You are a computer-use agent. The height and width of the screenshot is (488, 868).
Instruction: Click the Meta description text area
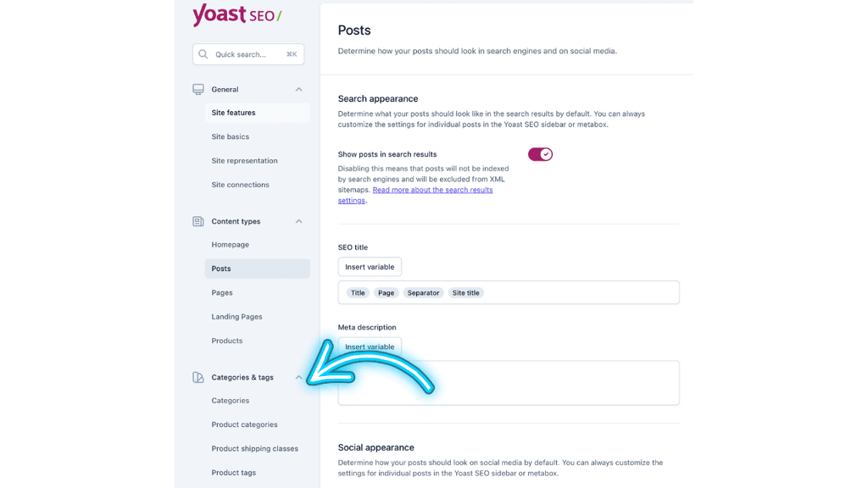(509, 383)
